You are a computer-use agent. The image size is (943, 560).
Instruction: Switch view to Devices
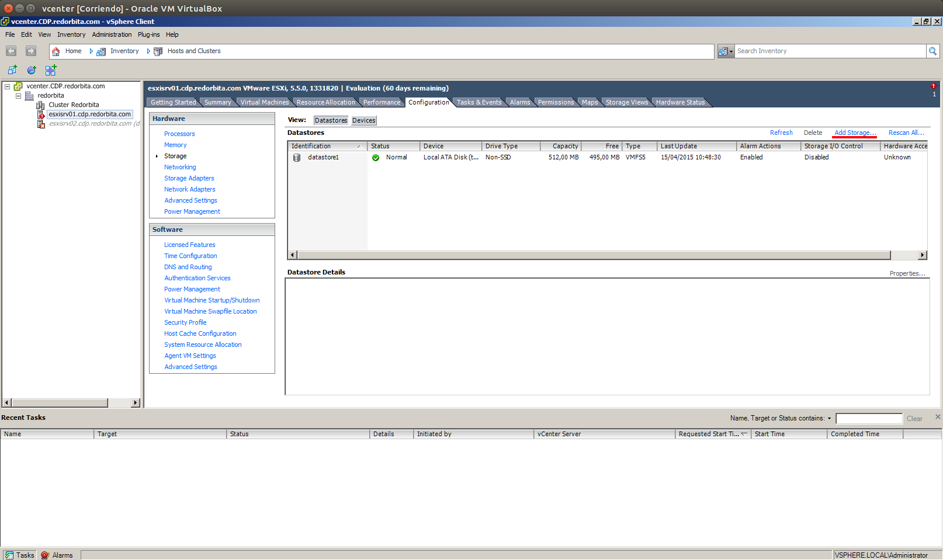click(363, 120)
